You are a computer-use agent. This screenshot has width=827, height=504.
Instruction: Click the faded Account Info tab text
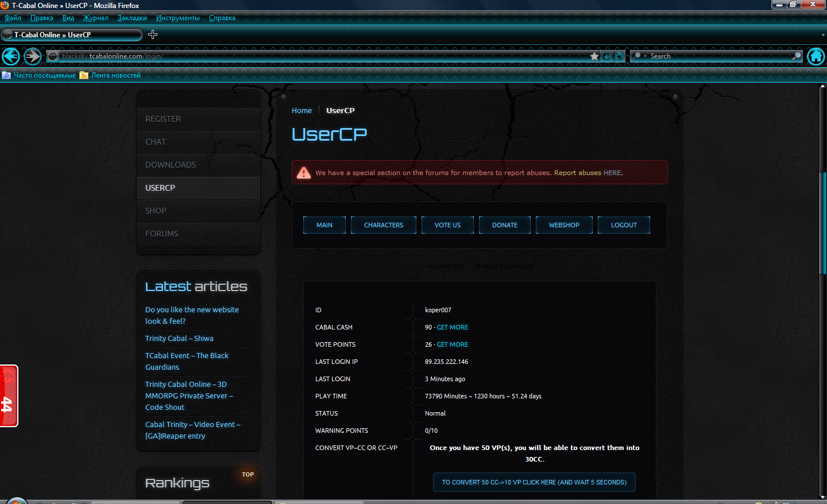(x=446, y=266)
